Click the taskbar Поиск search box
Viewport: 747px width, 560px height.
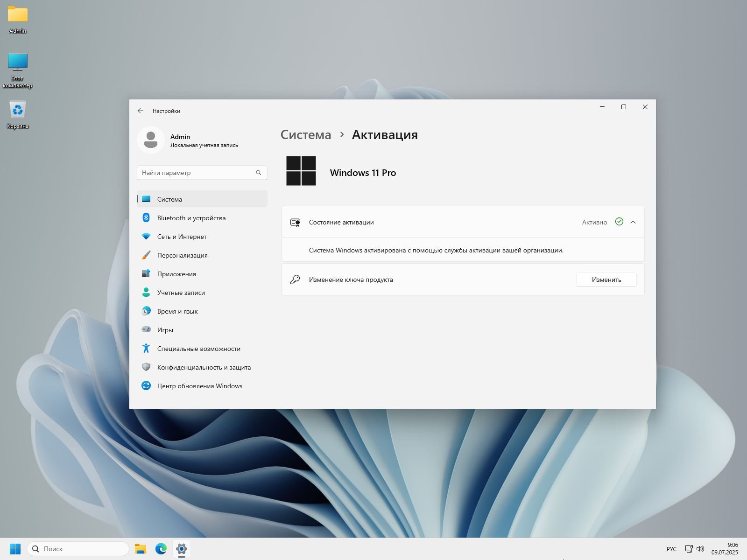point(78,549)
